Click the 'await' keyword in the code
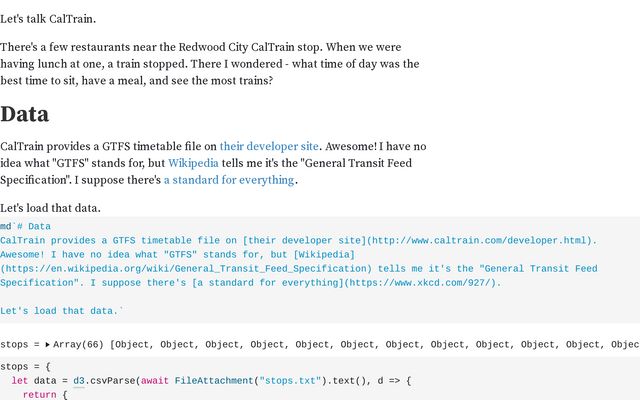The width and height of the screenshot is (640, 400). [155, 381]
